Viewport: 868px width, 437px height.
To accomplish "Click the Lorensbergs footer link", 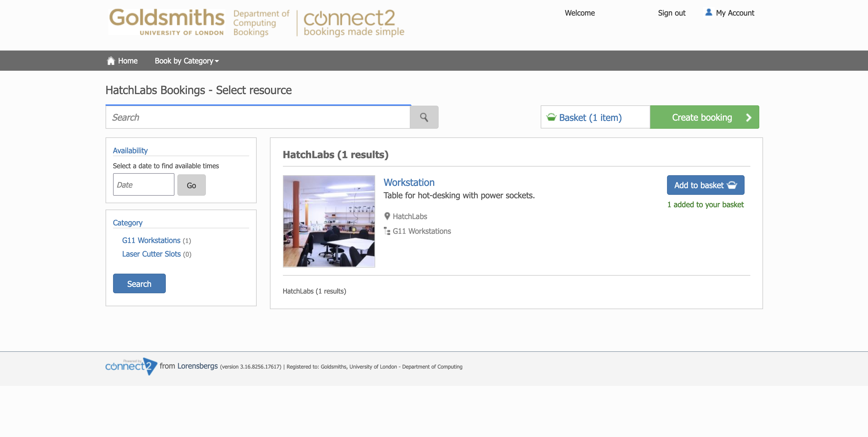I will (198, 366).
